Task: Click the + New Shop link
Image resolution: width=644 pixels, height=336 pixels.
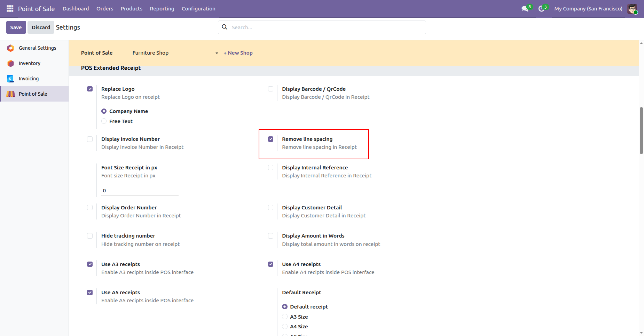Action: (x=238, y=53)
